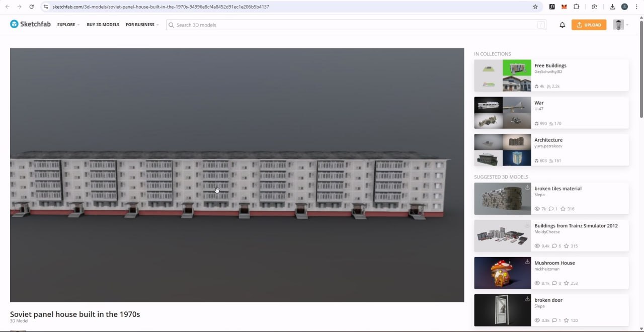Image resolution: width=644 pixels, height=332 pixels.
Task: Bookmark this page with the star icon
Action: [535, 7]
